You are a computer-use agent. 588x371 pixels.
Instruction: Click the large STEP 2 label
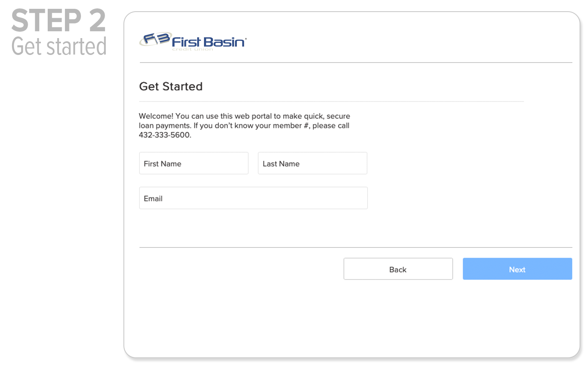tap(59, 21)
